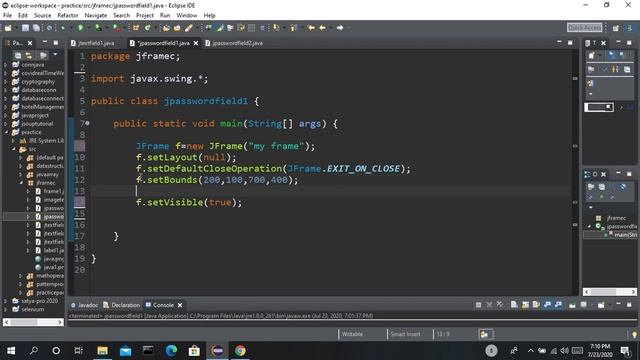Screen dimensions: 640x360
Task: Click the Back arrow navigation icon
Action: pos(323,28)
